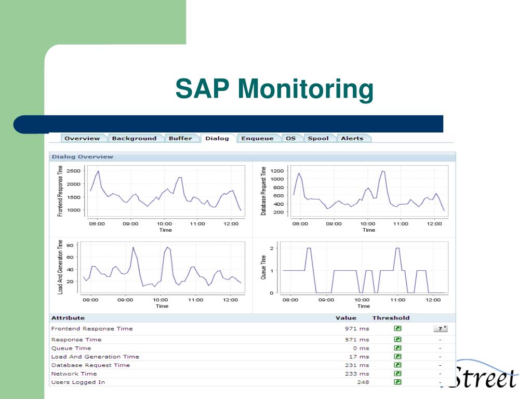Click threshold icon for Queue Time row
Image resolution: width=532 pixels, height=399 pixels.
[397, 348]
